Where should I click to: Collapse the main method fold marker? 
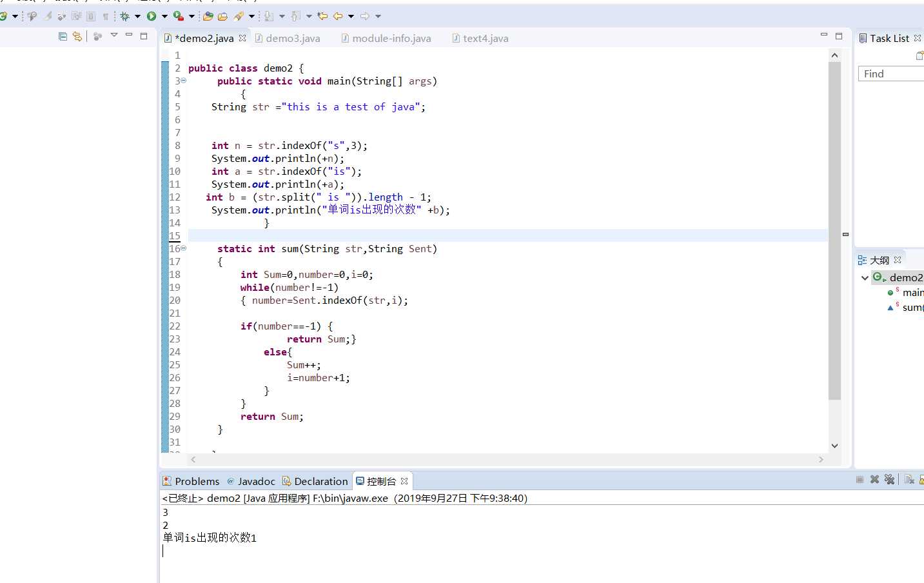184,81
